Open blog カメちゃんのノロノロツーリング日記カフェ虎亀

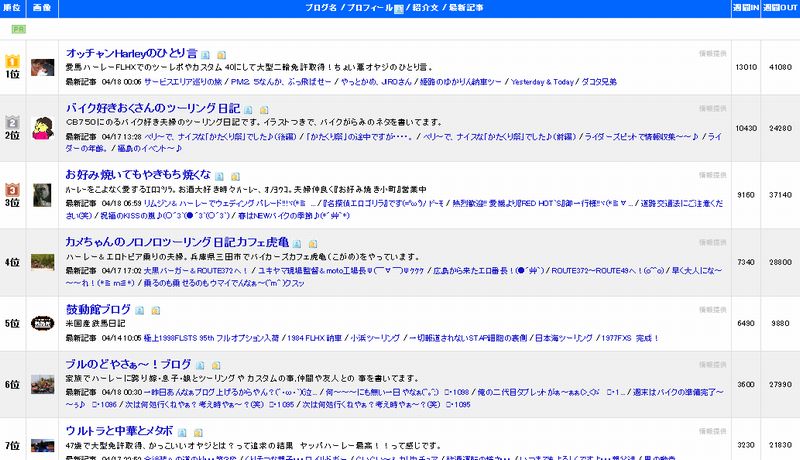[177, 242]
